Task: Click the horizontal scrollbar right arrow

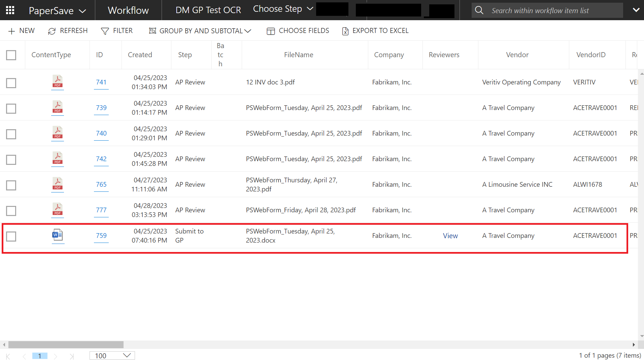Action: pos(634,345)
